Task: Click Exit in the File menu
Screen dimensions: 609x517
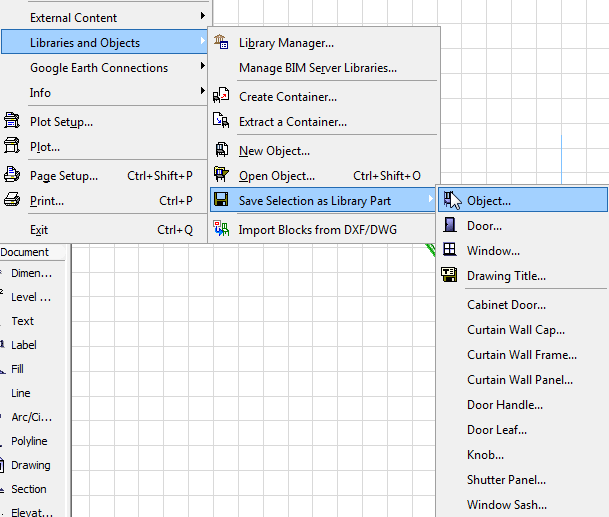Action: tap(39, 230)
